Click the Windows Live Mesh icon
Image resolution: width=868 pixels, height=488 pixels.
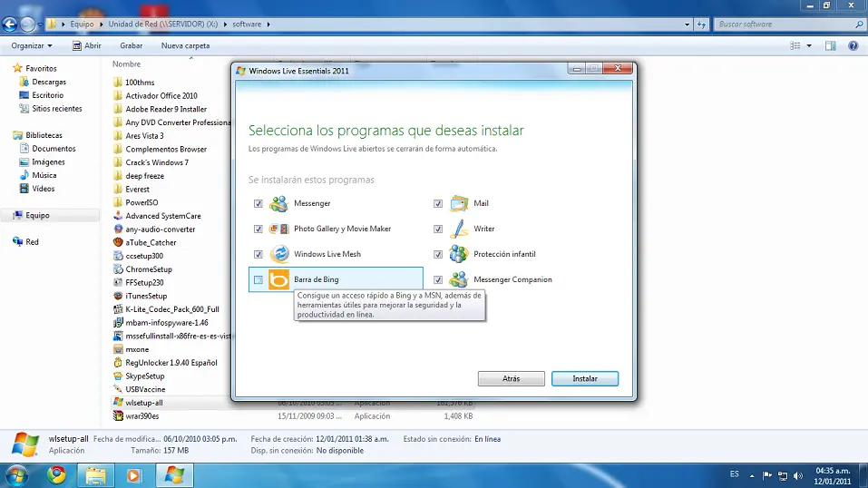[278, 254]
